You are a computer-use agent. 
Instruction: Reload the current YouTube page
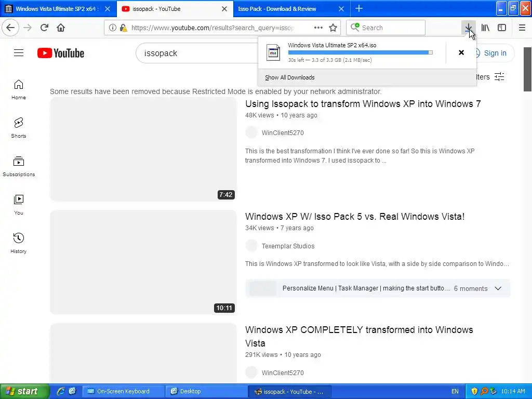click(x=44, y=28)
